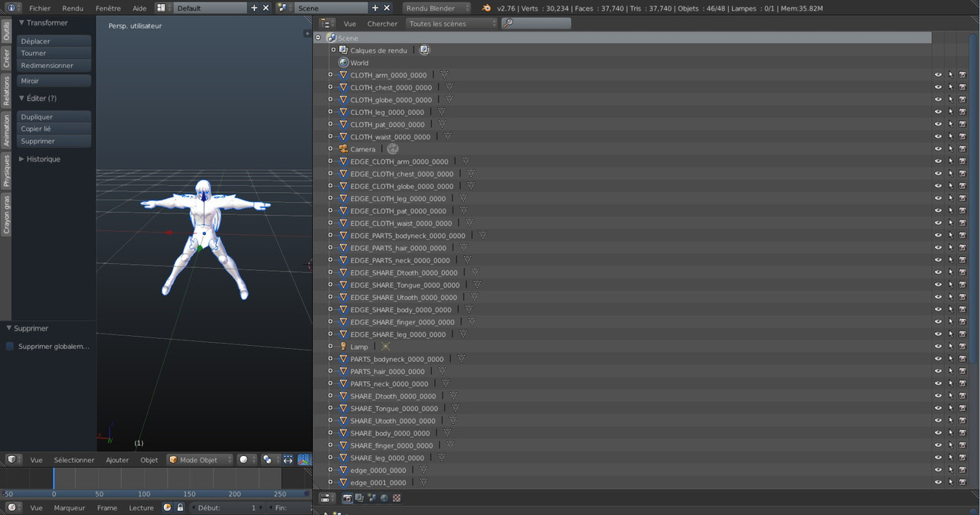
Task: Click the World globe icon in outliner
Action: click(344, 63)
